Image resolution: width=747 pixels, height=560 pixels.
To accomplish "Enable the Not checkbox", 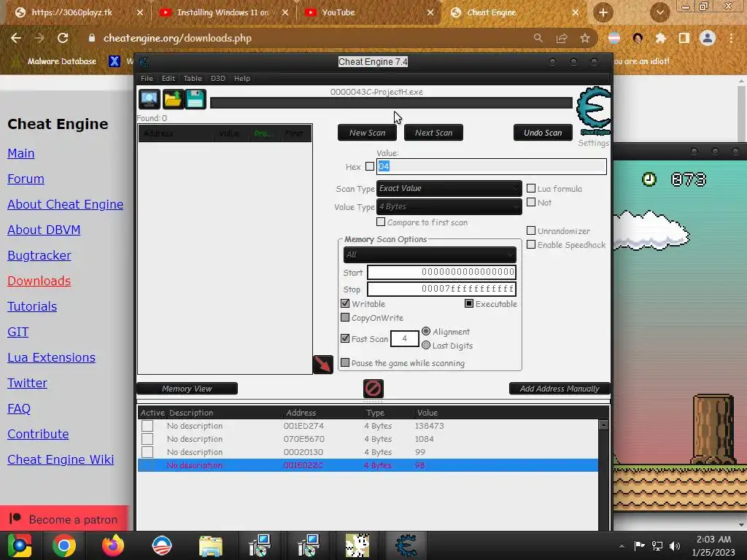I will coord(531,202).
